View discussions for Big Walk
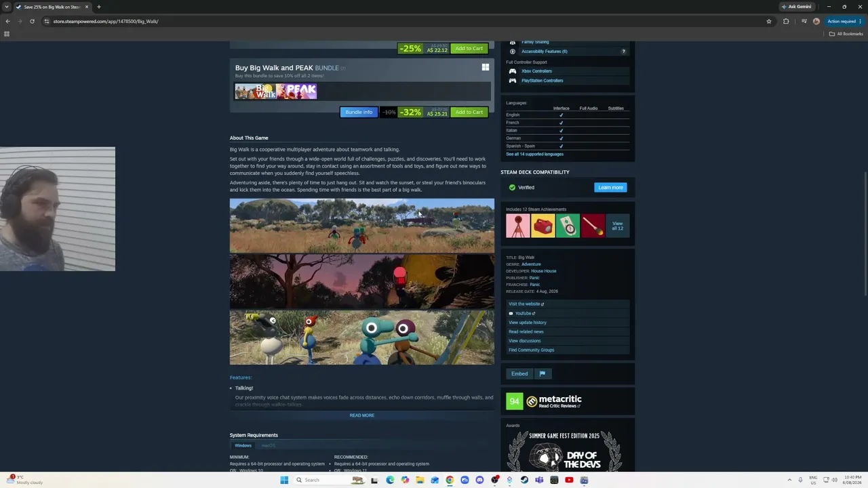 525,341
